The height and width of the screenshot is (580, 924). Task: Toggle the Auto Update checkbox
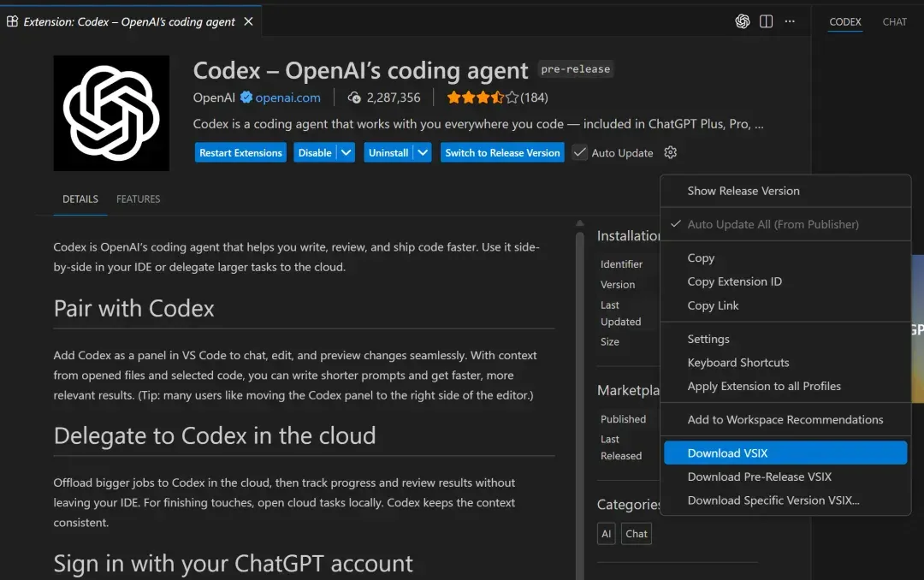[580, 152]
